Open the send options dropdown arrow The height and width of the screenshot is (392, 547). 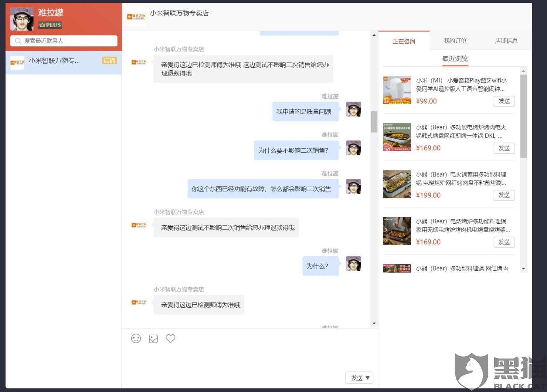click(x=368, y=378)
